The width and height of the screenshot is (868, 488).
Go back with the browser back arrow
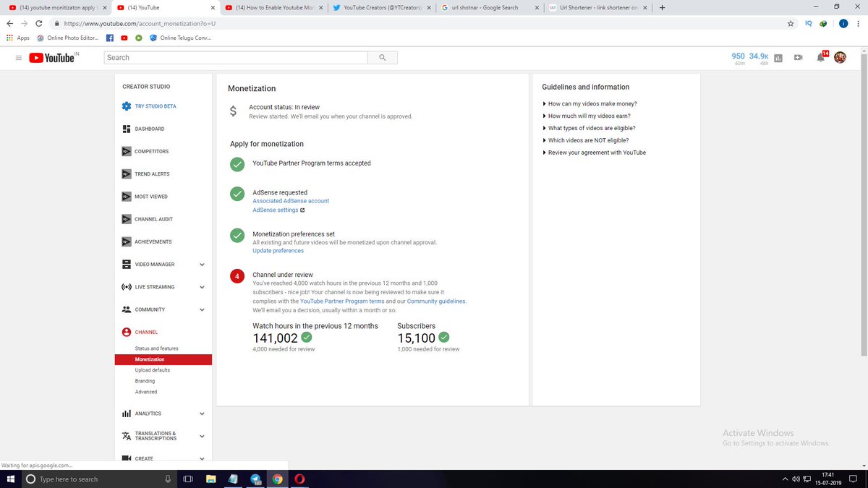click(x=10, y=23)
